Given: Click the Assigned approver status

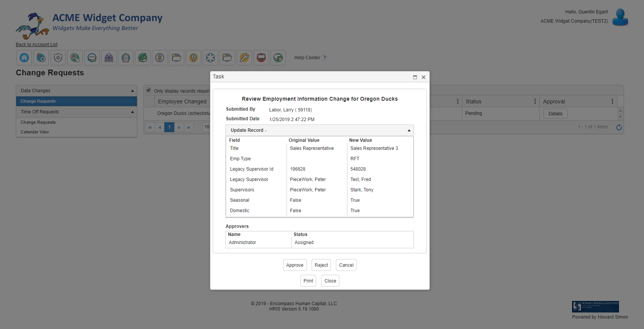Looking at the screenshot, I should [x=304, y=243].
